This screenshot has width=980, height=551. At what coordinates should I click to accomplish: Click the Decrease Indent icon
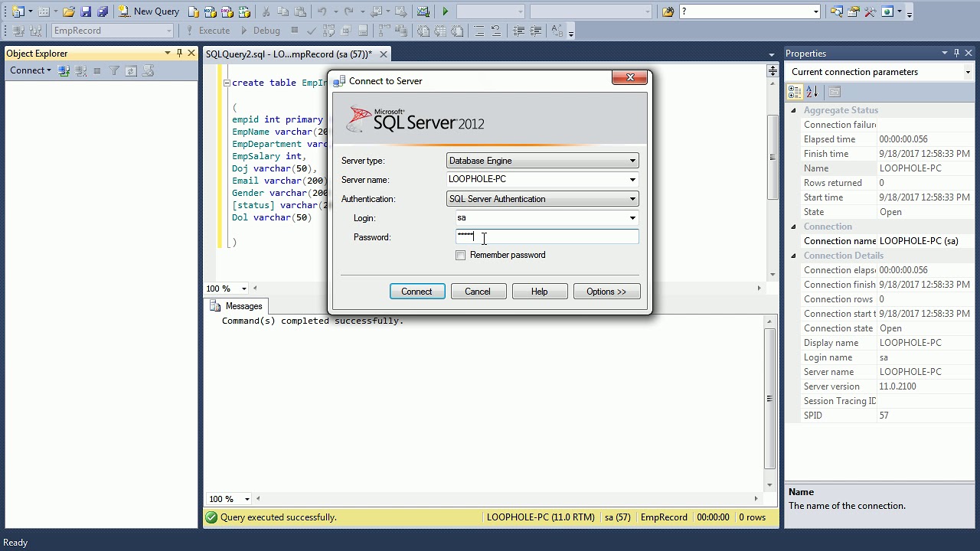click(518, 31)
